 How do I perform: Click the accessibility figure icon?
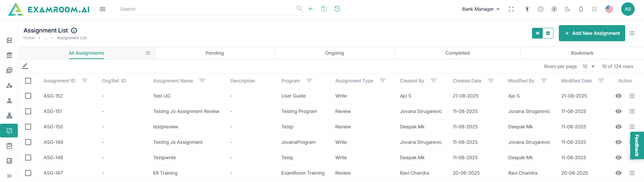point(527,9)
